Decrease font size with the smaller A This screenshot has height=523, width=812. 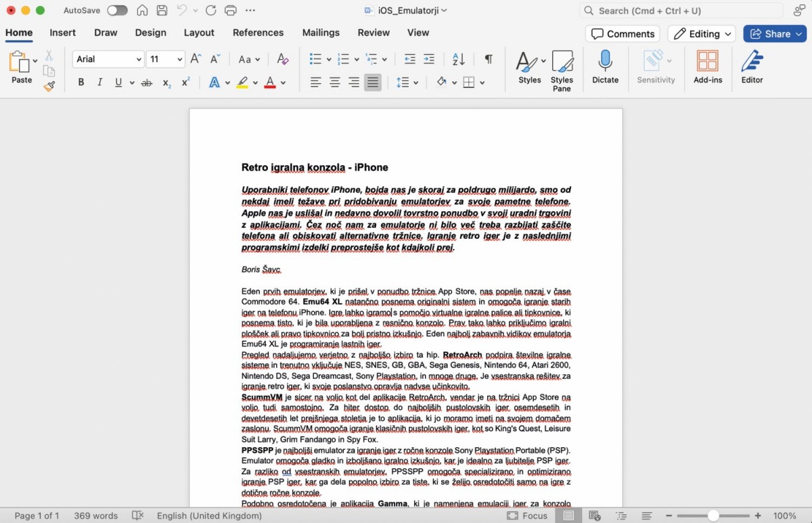click(215, 60)
